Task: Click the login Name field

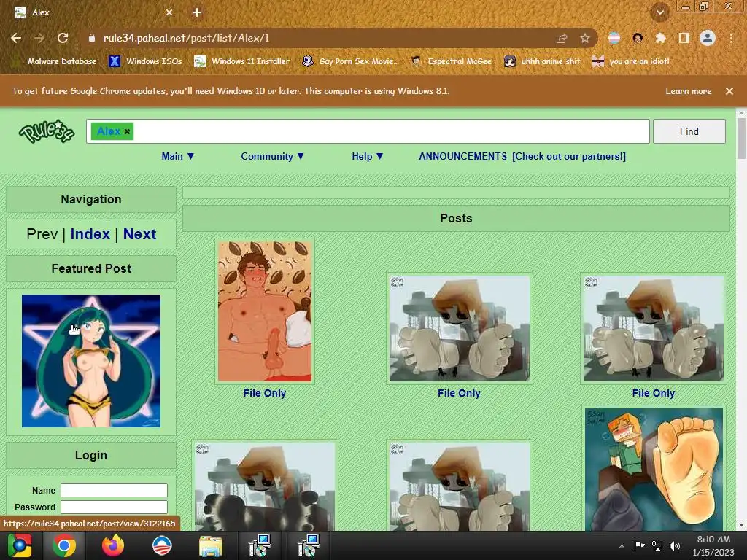Action: click(114, 491)
